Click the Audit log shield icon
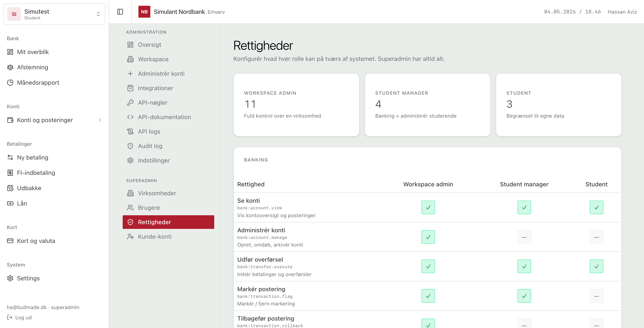This screenshot has width=644, height=328. [130, 146]
